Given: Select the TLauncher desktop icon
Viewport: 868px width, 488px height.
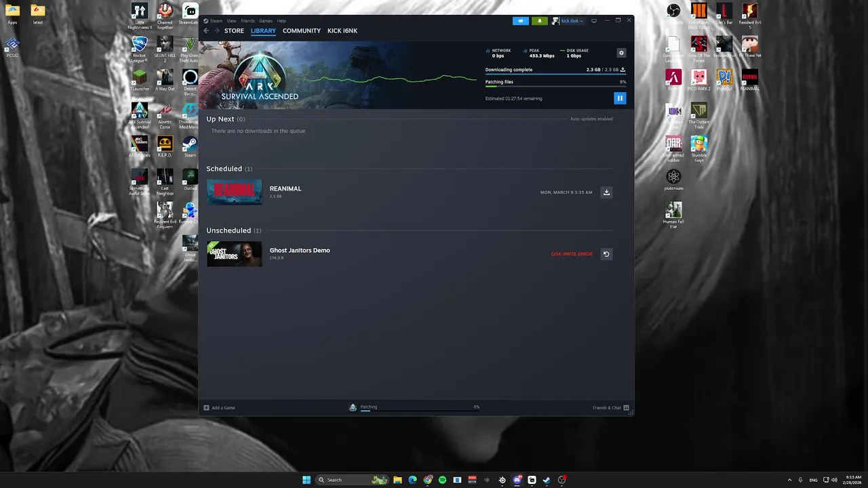Looking at the screenshot, I should (139, 80).
